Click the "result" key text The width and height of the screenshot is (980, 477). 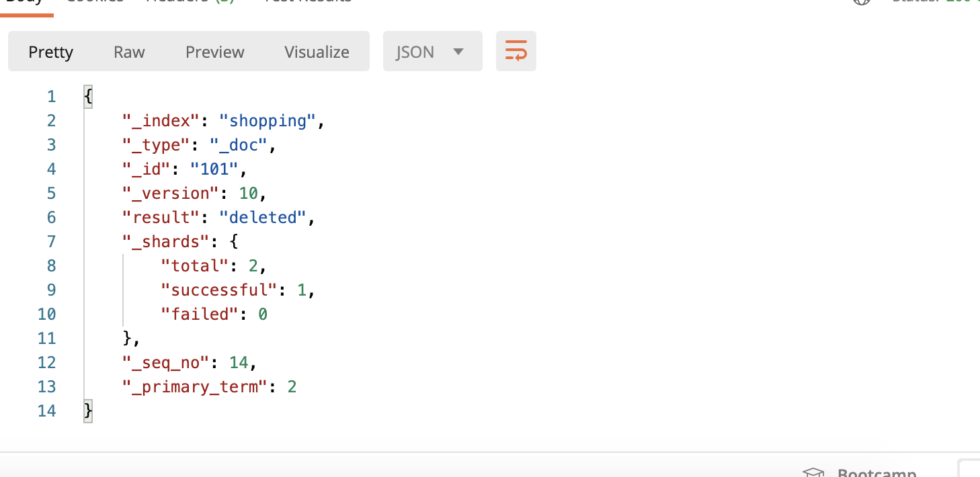pos(161,218)
